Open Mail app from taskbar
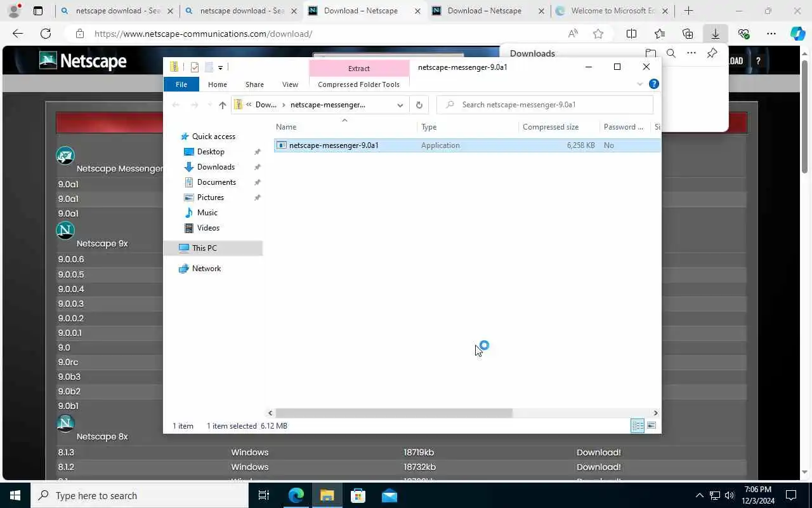The image size is (812, 508). click(x=390, y=495)
